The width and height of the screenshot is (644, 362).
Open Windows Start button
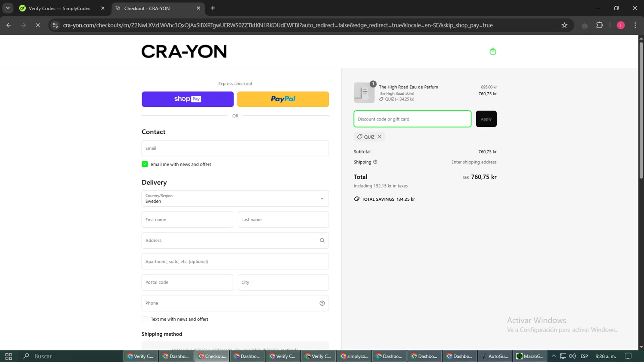(x=9, y=356)
